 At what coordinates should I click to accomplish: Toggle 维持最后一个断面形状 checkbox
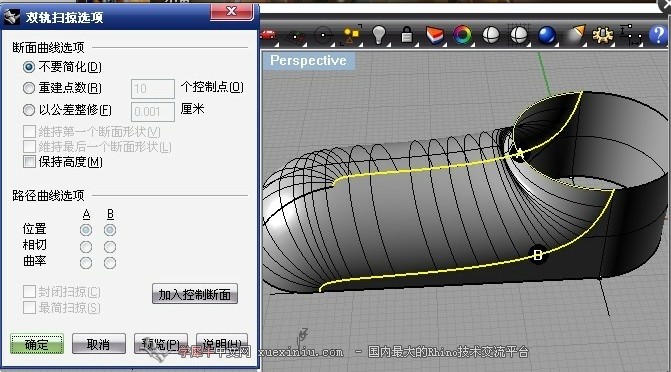pyautogui.click(x=29, y=146)
